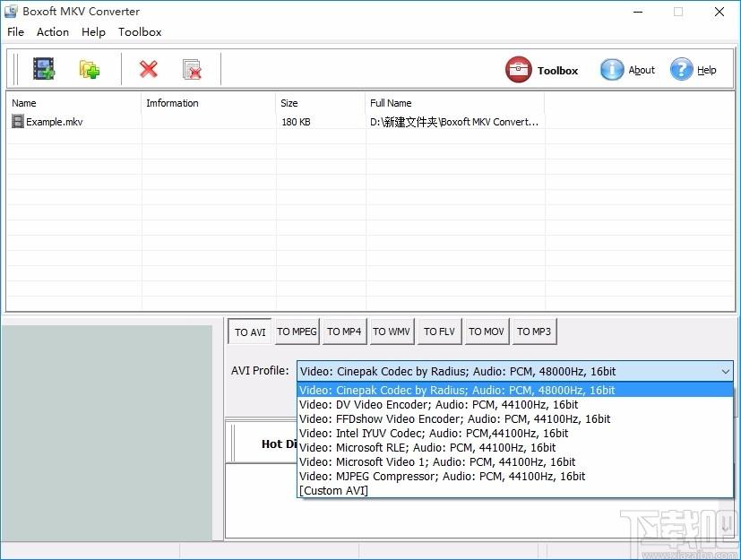
Task: Click the About text link
Action: (x=642, y=70)
